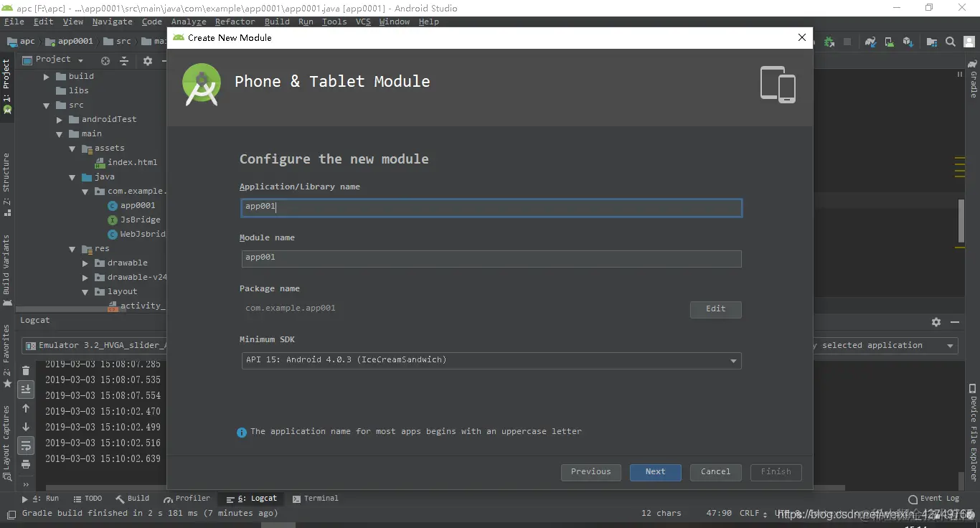Open the Gradle side tool window
Viewport: 980px width, 528px height.
tap(973, 79)
